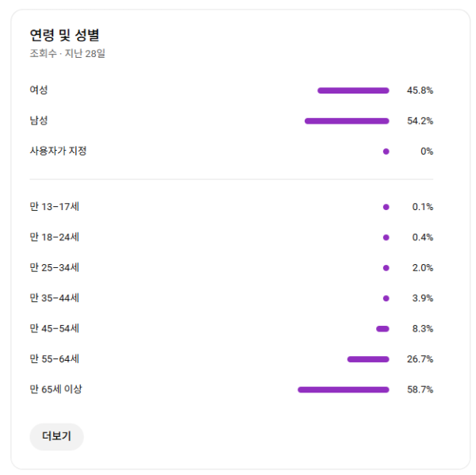Select the 여성 row label
Image resolution: width=476 pixels, height=475 pixels.
[x=39, y=90]
